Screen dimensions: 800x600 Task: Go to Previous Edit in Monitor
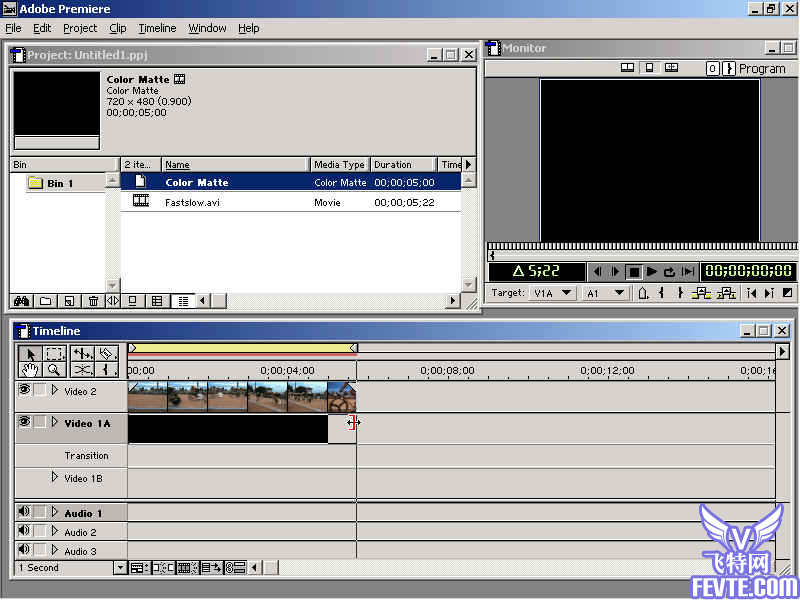click(751, 293)
